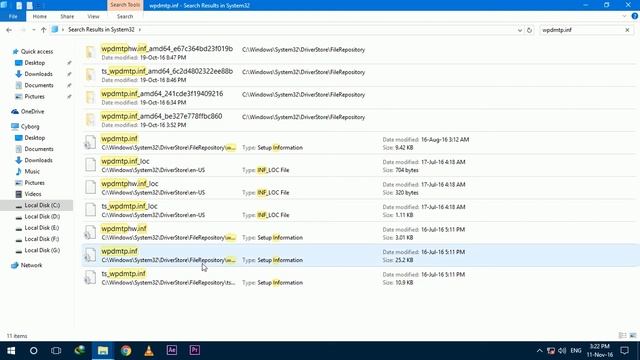Go up one folder level arrow
The image size is (640, 360).
(43, 30)
